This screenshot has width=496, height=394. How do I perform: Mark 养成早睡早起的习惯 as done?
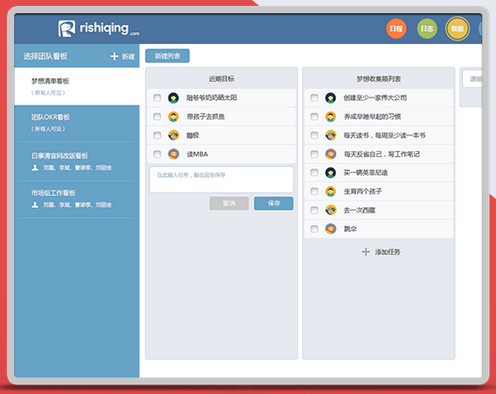pyautogui.click(x=314, y=116)
